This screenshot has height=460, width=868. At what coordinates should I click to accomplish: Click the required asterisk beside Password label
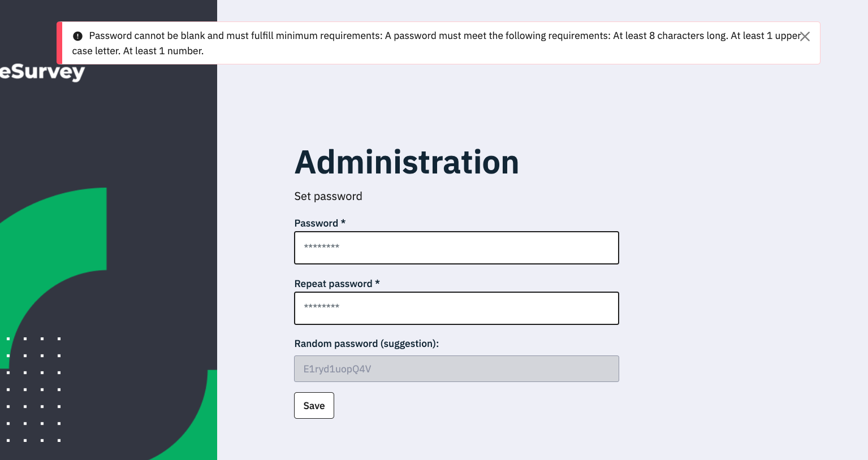[x=343, y=223]
